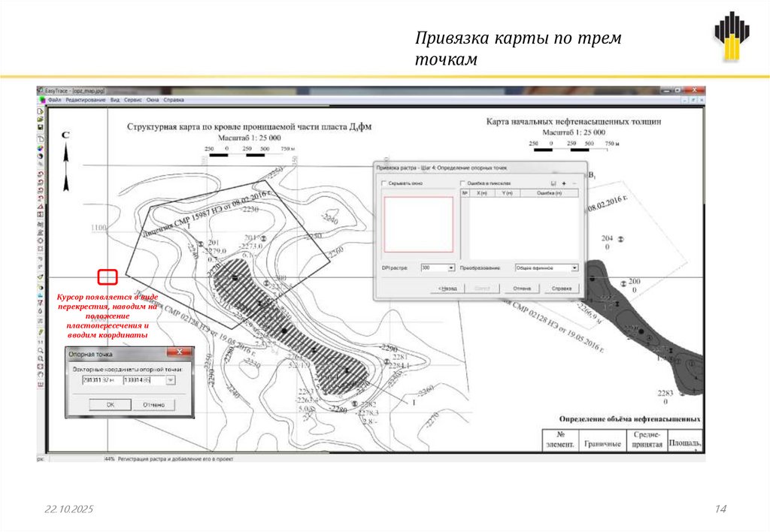Open the Файл menu
Screen dimensions: 770x532
tap(54, 100)
